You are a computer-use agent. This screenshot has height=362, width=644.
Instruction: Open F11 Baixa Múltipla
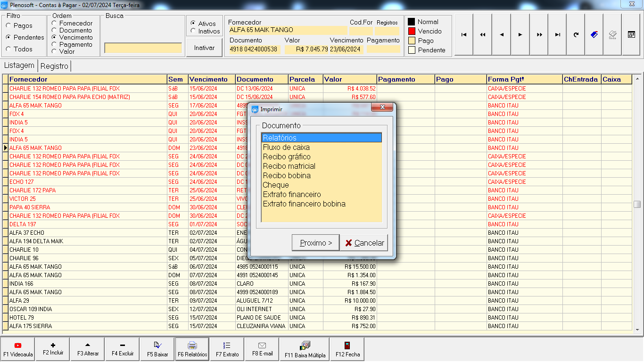pos(305,349)
